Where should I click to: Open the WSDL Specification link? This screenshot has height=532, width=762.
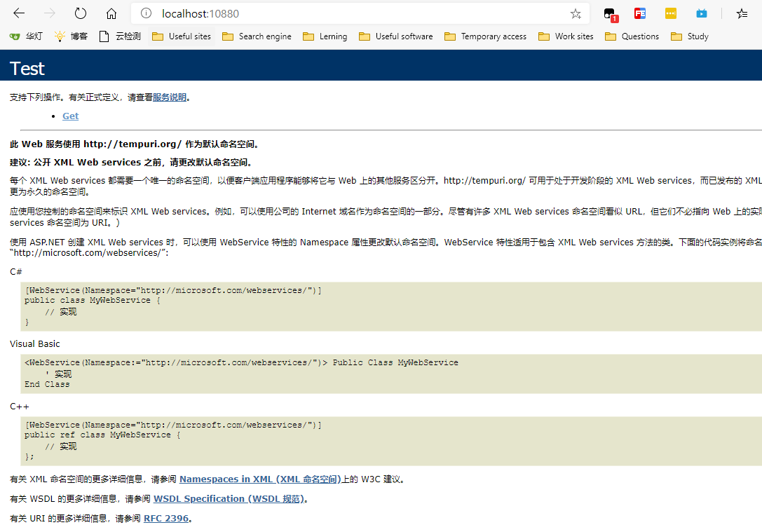pos(229,498)
